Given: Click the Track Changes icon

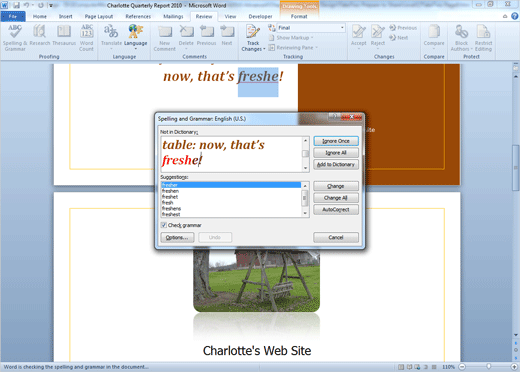Looking at the screenshot, I should click(x=253, y=38).
